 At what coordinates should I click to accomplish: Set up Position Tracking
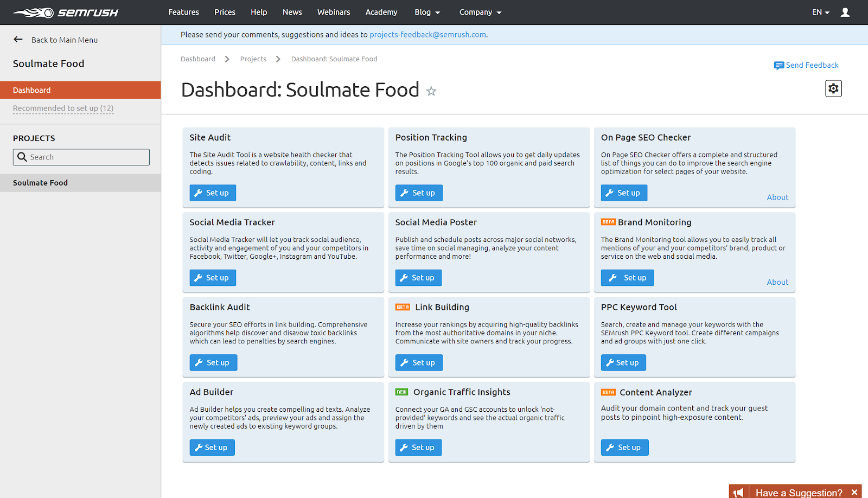(419, 193)
